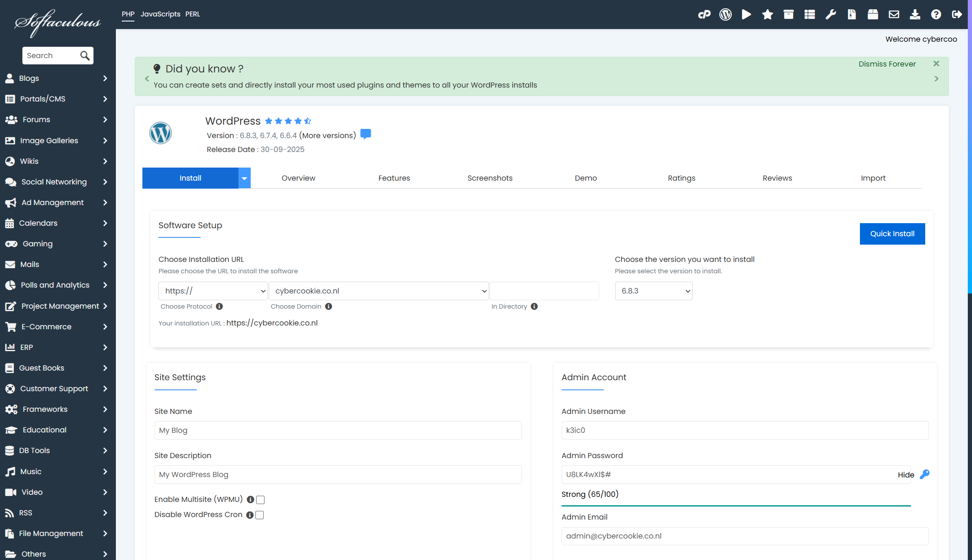
Task: Click the email envelope icon in top bar
Action: [x=894, y=15]
